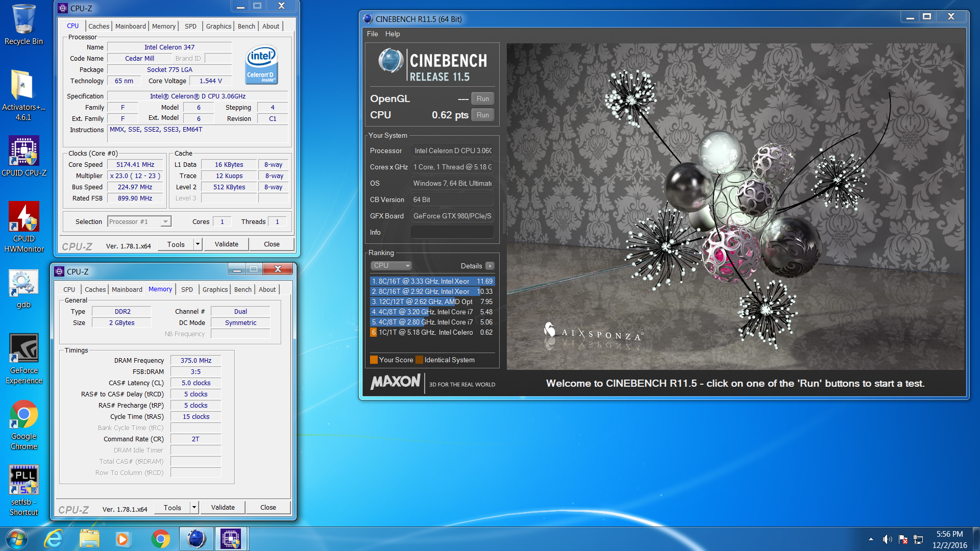Open SPD tab in bottom CPU-Z window

tap(187, 289)
